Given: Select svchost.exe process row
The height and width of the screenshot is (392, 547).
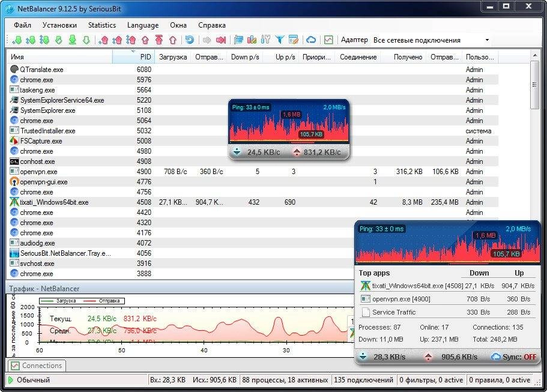Looking at the screenshot, I should click(181, 264).
